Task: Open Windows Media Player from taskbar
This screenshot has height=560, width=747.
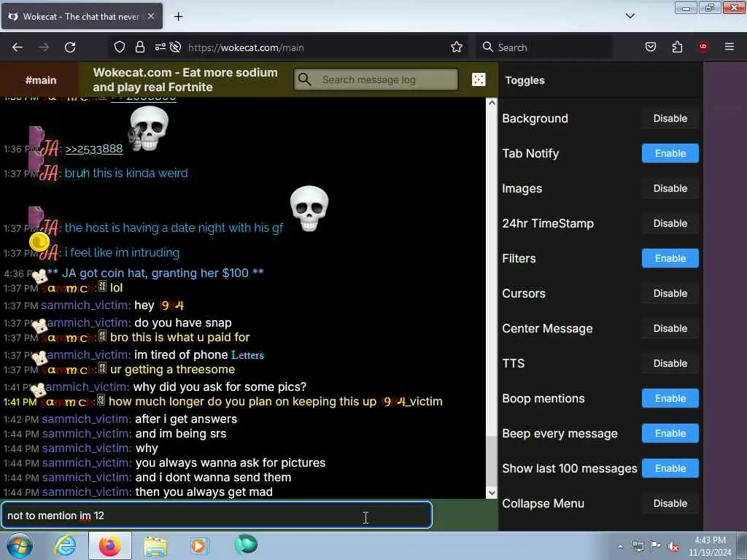Action: (x=198, y=545)
